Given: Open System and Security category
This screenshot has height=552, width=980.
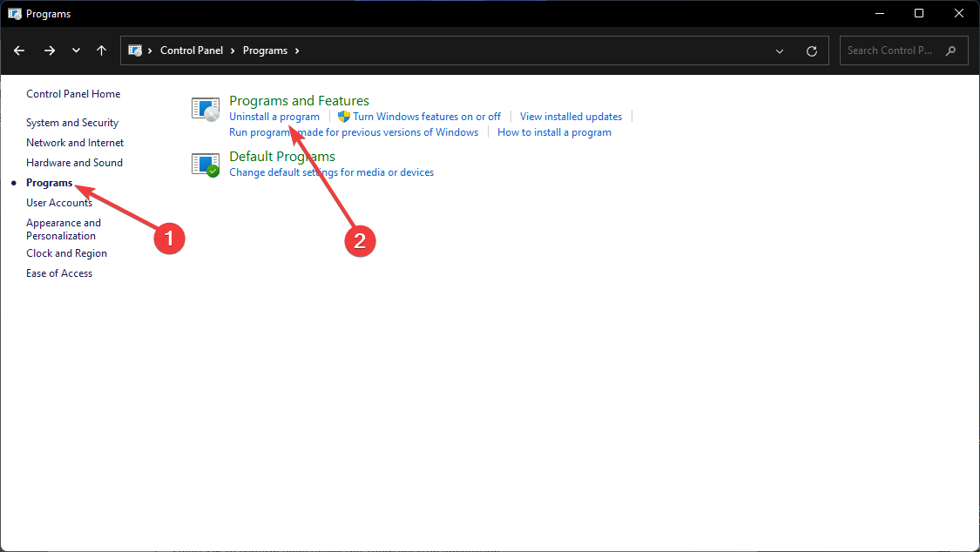Looking at the screenshot, I should (72, 123).
